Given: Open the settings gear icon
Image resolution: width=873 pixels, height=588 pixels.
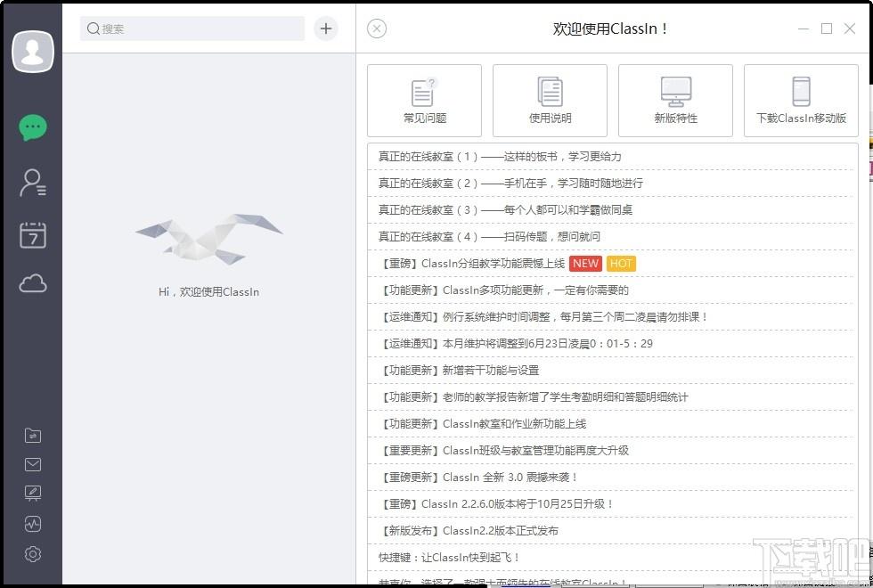Looking at the screenshot, I should click(x=33, y=554).
